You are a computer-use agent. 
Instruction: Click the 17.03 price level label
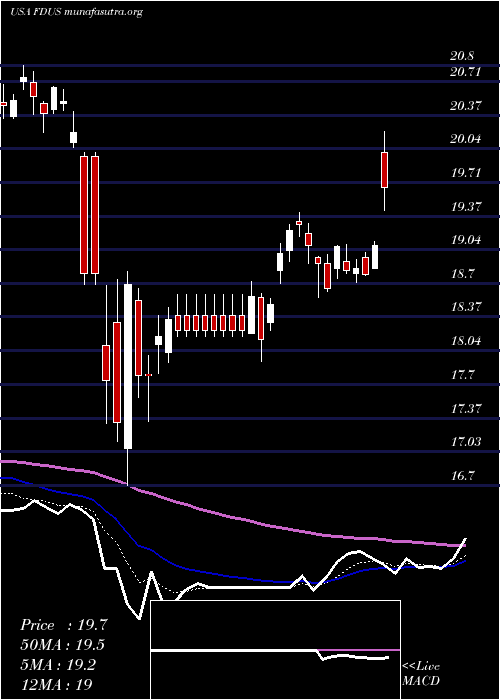point(465,442)
